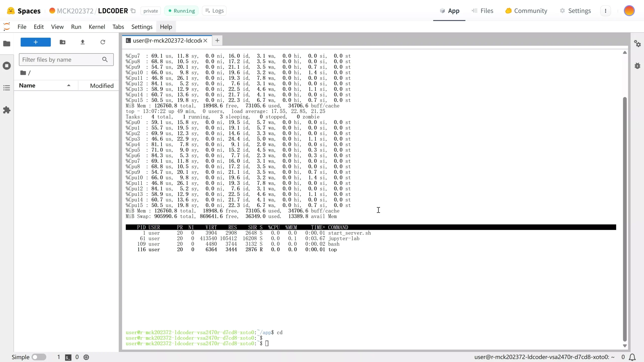Refresh the file browser listing
Screen dimensions: 644x362
(x=103, y=42)
